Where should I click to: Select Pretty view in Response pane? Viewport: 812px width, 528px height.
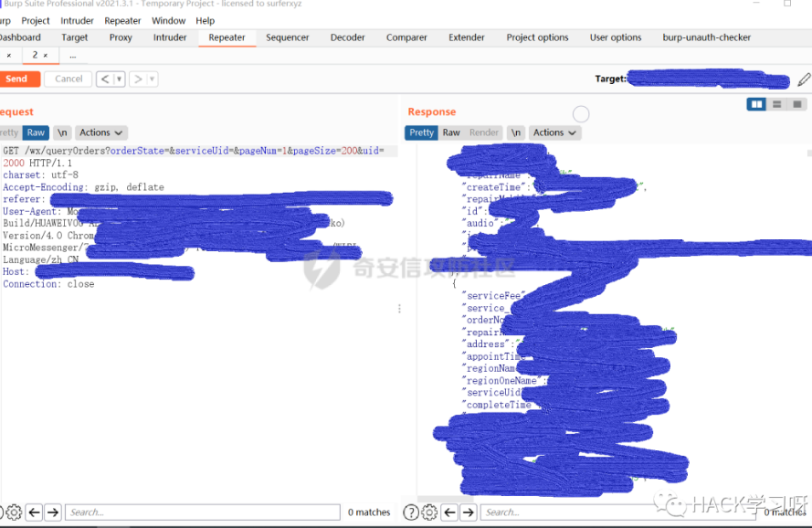pyautogui.click(x=422, y=132)
